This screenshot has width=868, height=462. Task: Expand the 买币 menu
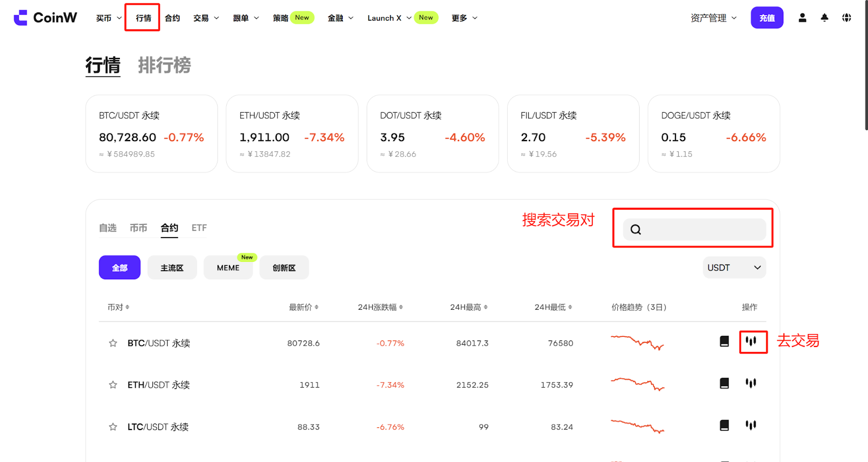(x=109, y=18)
